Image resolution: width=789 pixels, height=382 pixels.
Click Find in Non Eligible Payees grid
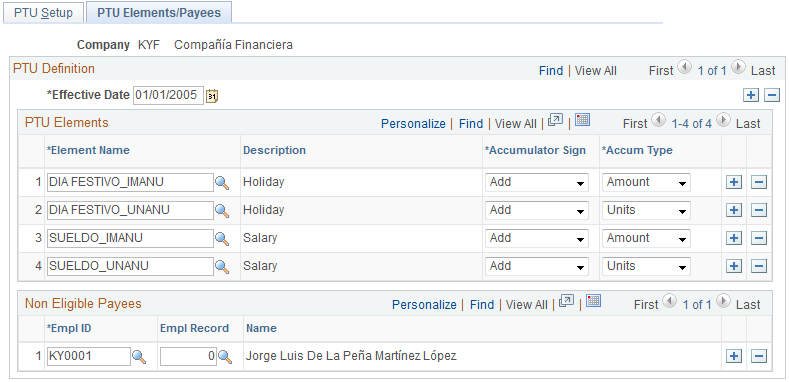(482, 304)
